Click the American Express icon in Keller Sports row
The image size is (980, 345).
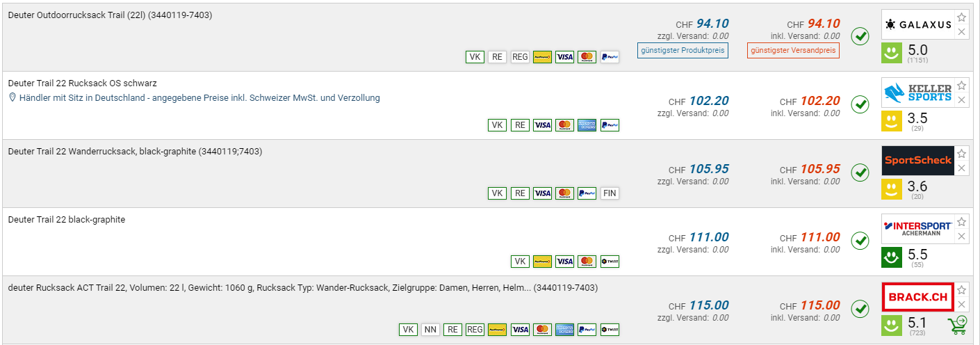point(587,125)
